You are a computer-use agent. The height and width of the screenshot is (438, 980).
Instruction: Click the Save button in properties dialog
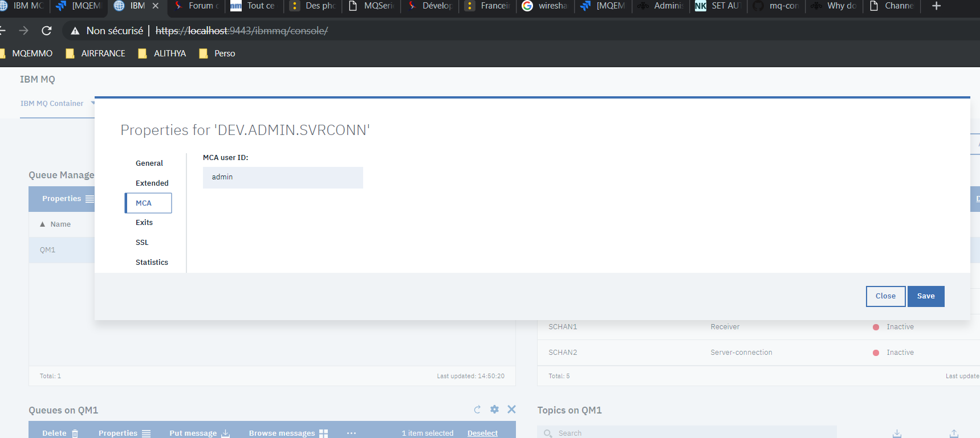pos(926,296)
